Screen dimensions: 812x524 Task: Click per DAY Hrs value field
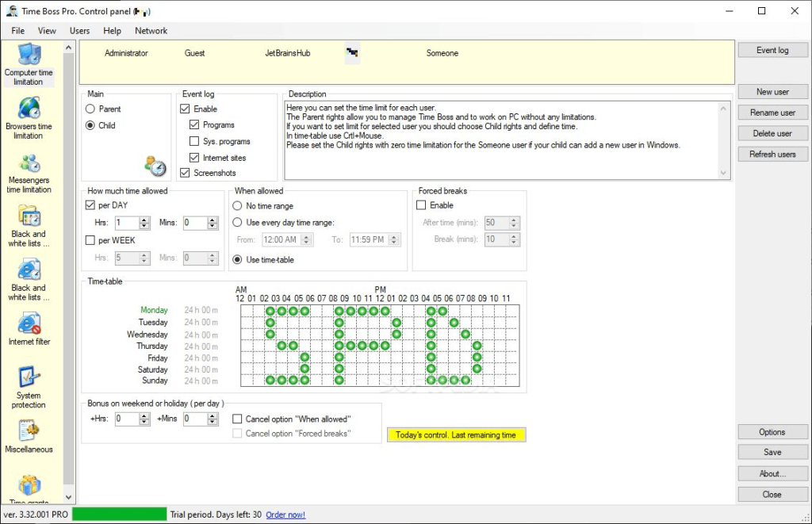(x=127, y=223)
